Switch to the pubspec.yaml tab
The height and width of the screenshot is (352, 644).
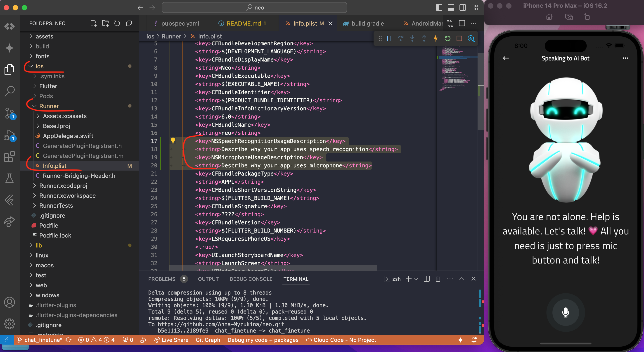point(180,24)
